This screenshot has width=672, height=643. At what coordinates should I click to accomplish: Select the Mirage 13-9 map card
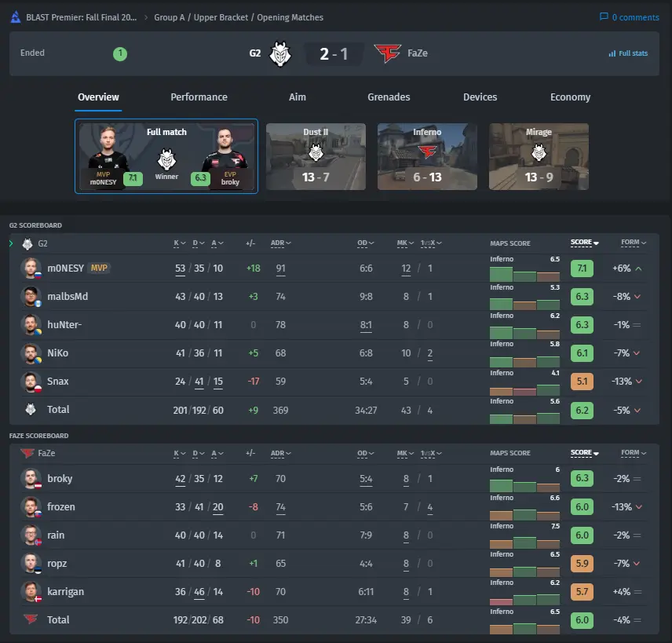tap(539, 156)
